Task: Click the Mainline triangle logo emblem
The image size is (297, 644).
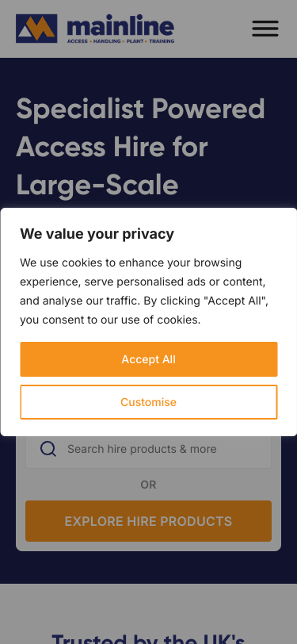Action: click(36, 29)
